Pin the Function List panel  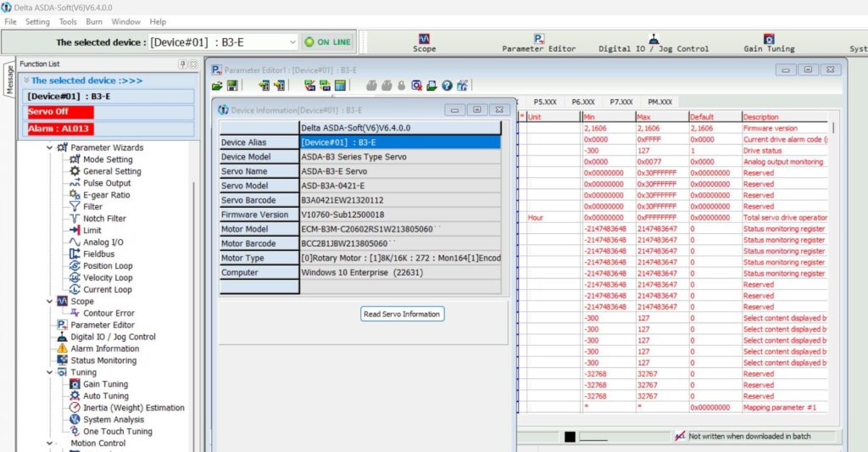point(182,64)
